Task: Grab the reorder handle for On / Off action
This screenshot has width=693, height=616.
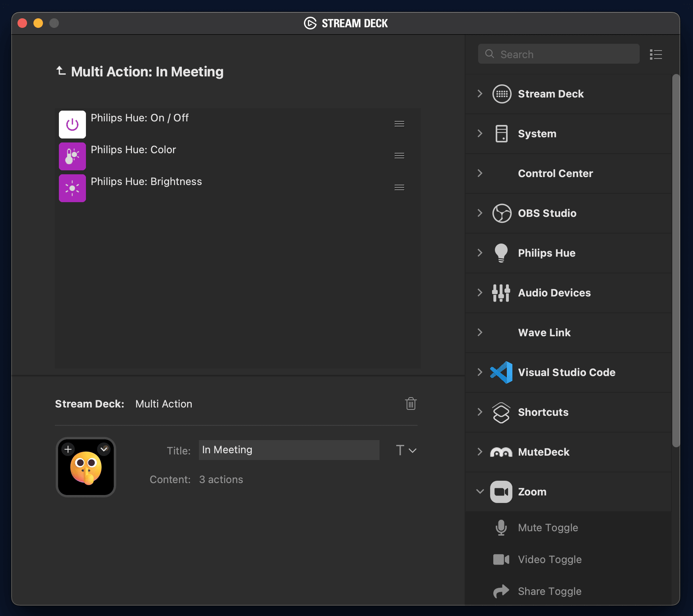Action: pyautogui.click(x=399, y=124)
